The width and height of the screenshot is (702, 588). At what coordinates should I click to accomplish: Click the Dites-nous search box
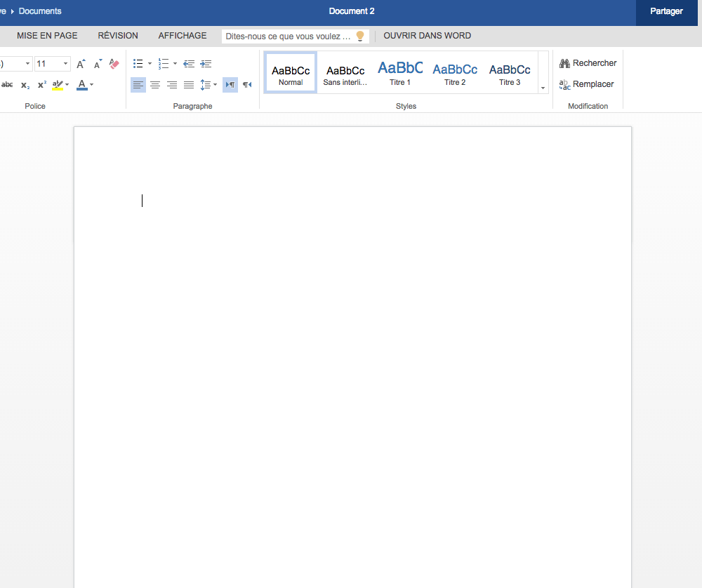(x=296, y=36)
